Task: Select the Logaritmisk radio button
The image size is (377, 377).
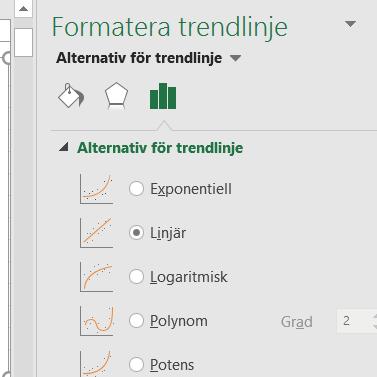Action: (x=136, y=277)
